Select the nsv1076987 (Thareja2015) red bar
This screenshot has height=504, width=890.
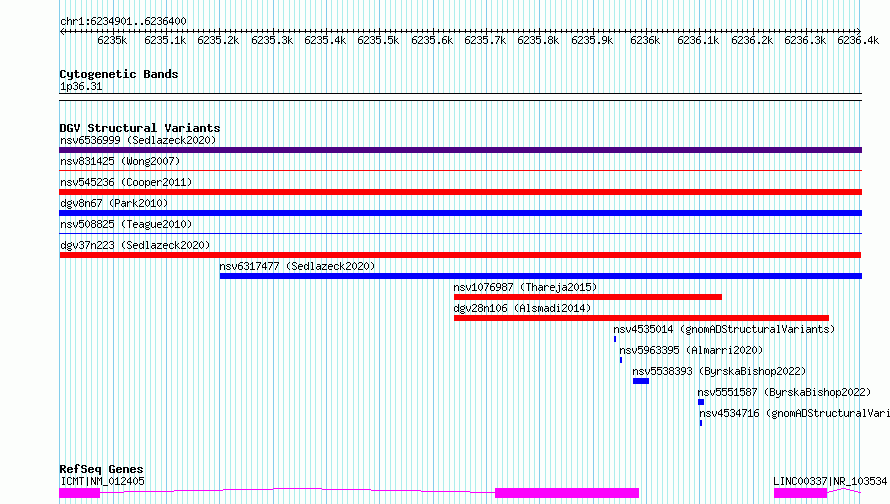(587, 297)
